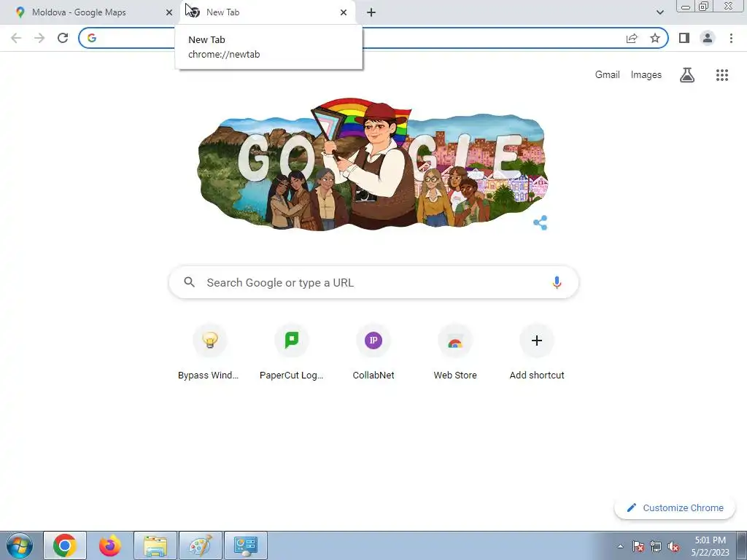
Task: Close the New Tab tab
Action: click(344, 12)
